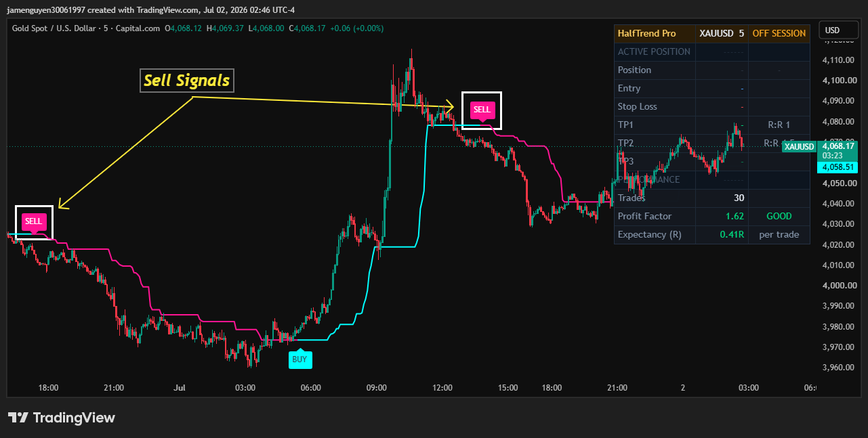Click the OFF SESSION status cell

(x=779, y=33)
